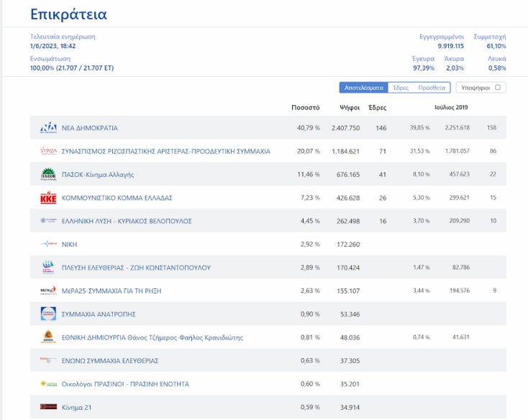Click the Ιούλιος 2019 column header

tap(451, 107)
